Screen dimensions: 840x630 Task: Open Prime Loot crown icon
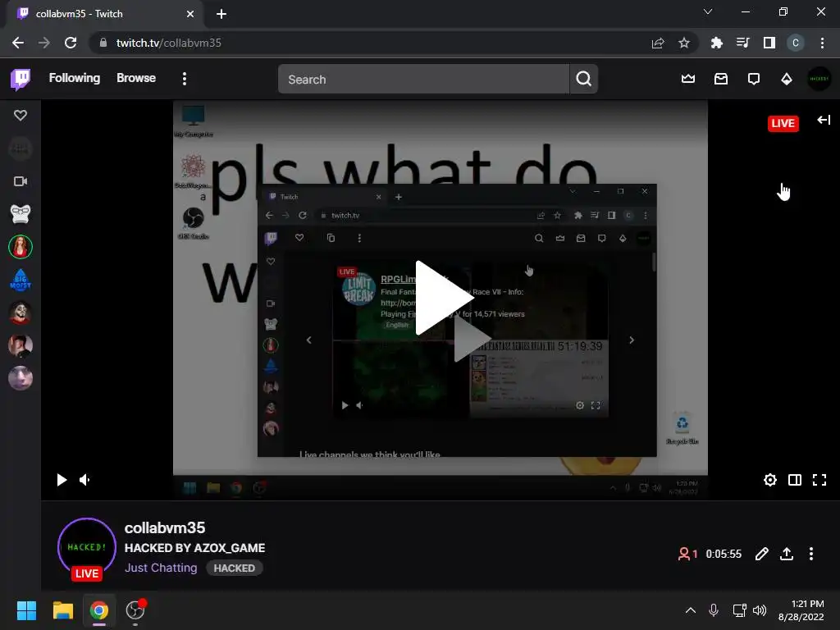click(x=688, y=79)
